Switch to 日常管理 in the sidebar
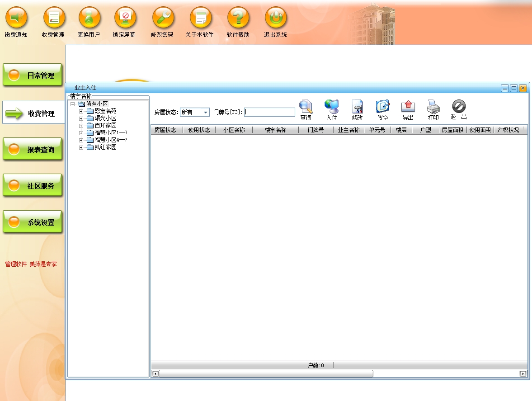The width and height of the screenshot is (532, 401). tap(33, 75)
